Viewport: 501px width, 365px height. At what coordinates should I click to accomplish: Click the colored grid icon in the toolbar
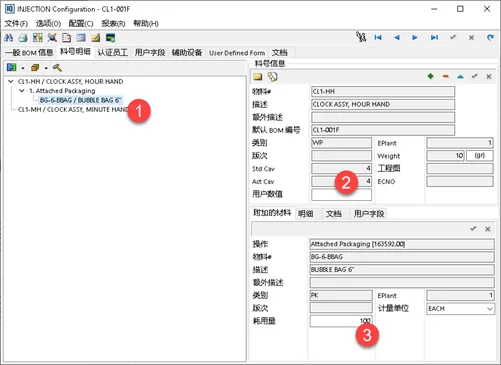(37, 38)
